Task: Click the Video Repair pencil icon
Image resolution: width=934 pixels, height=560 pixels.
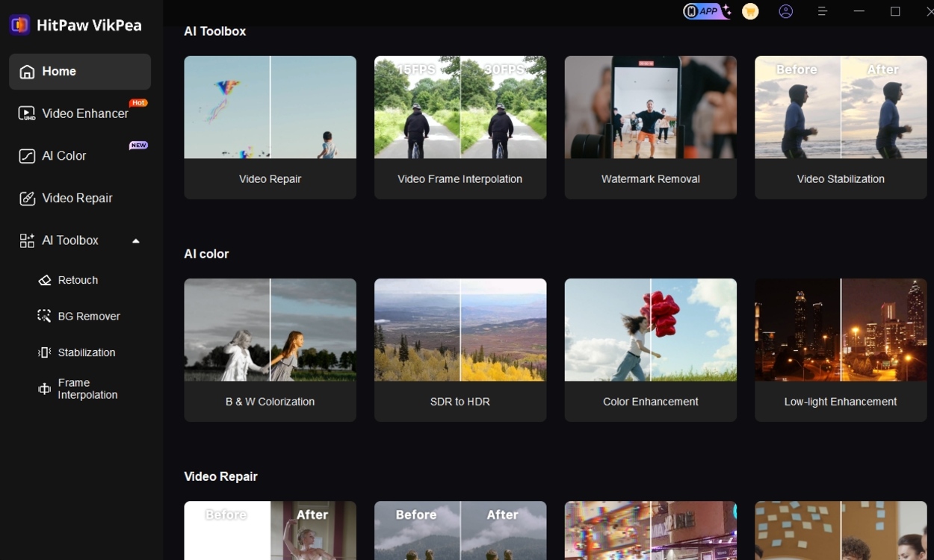Action: (x=27, y=198)
